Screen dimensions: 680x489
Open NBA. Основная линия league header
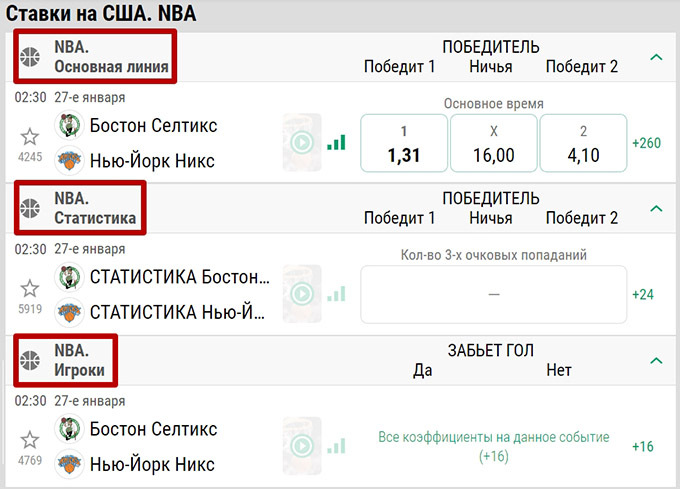111,57
